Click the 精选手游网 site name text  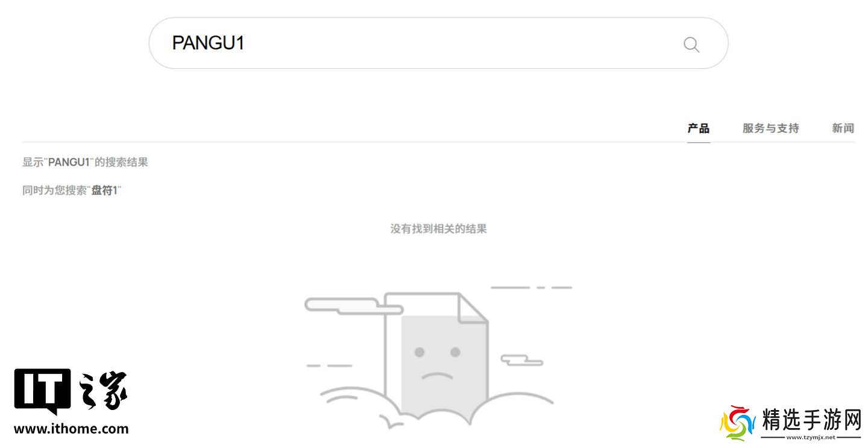pyautogui.click(x=812, y=421)
